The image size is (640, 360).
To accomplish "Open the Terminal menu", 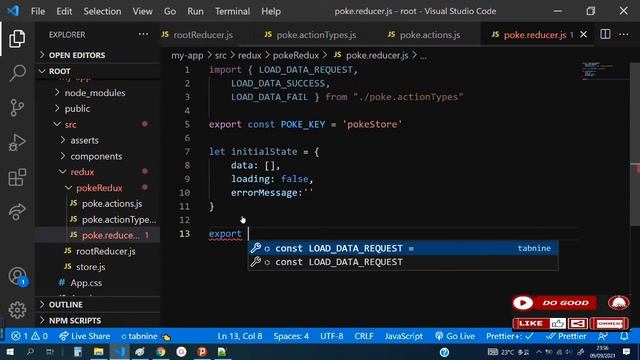I will pyautogui.click(x=232, y=11).
